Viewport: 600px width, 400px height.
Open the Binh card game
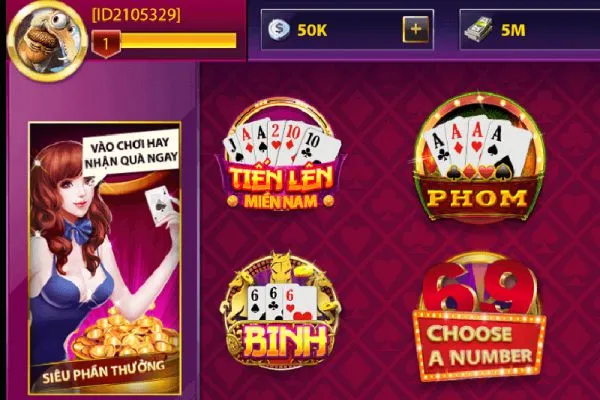coord(281,311)
